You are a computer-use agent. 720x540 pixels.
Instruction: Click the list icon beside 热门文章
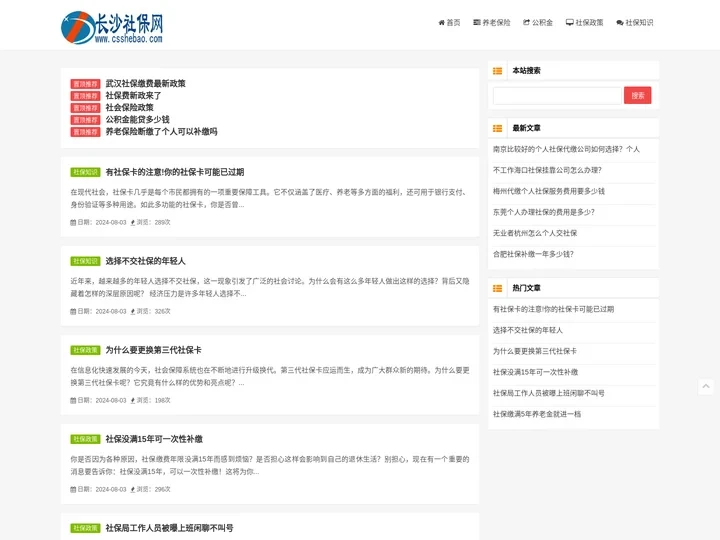point(497,288)
